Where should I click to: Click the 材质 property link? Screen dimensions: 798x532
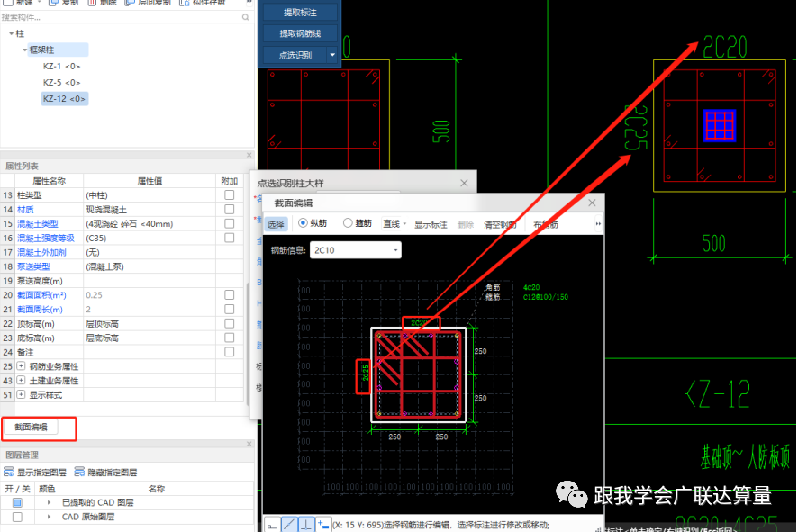(x=25, y=210)
